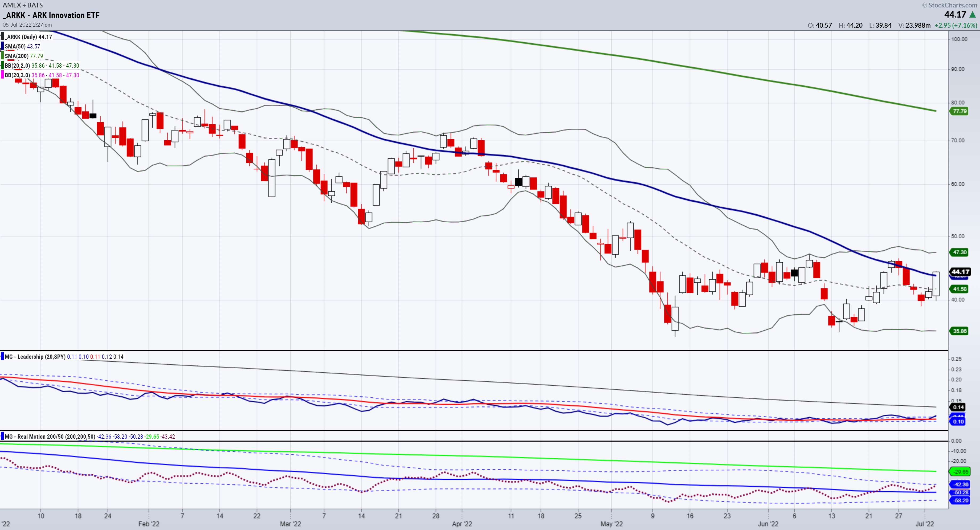Select the SMA(200) 77.79 legend entry
This screenshot has height=530, width=980.
click(24, 56)
